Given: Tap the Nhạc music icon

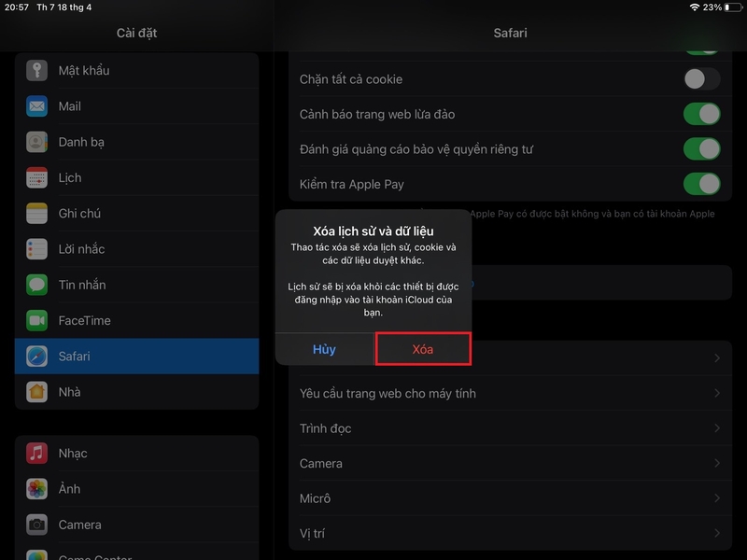Looking at the screenshot, I should 36,454.
